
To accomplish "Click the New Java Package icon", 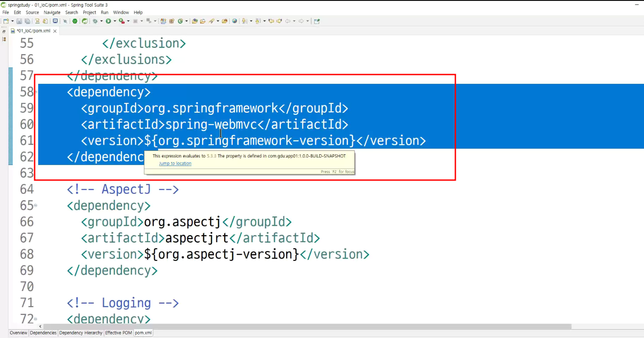I will click(172, 21).
